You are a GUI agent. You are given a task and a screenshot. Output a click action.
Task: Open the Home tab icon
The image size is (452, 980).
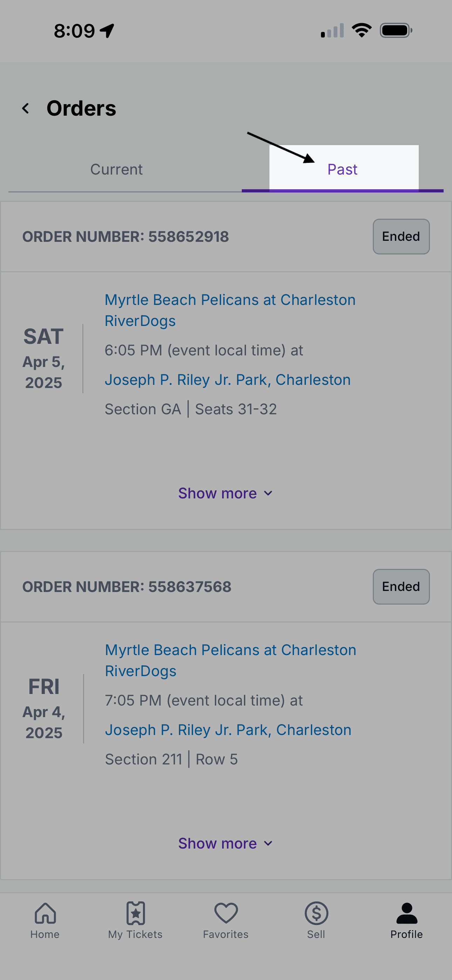tap(45, 913)
